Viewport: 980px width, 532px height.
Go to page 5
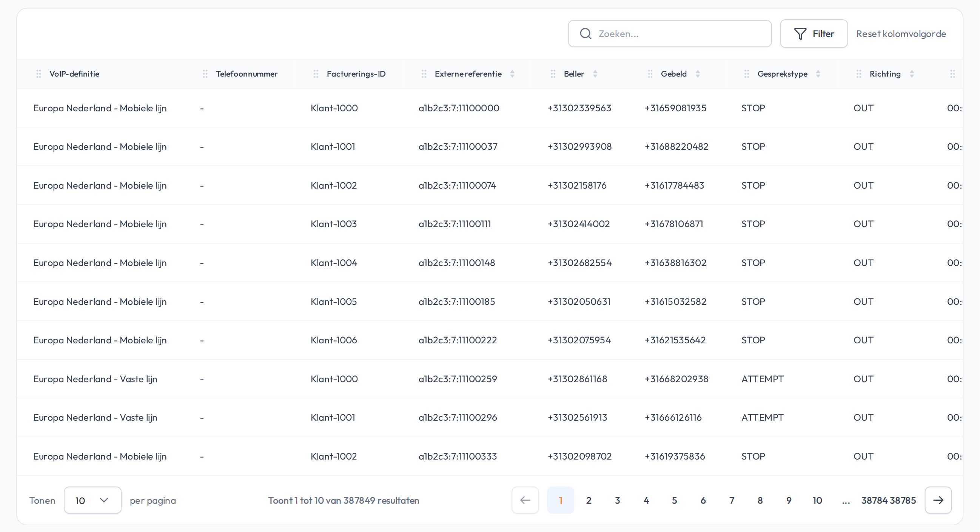pos(674,500)
